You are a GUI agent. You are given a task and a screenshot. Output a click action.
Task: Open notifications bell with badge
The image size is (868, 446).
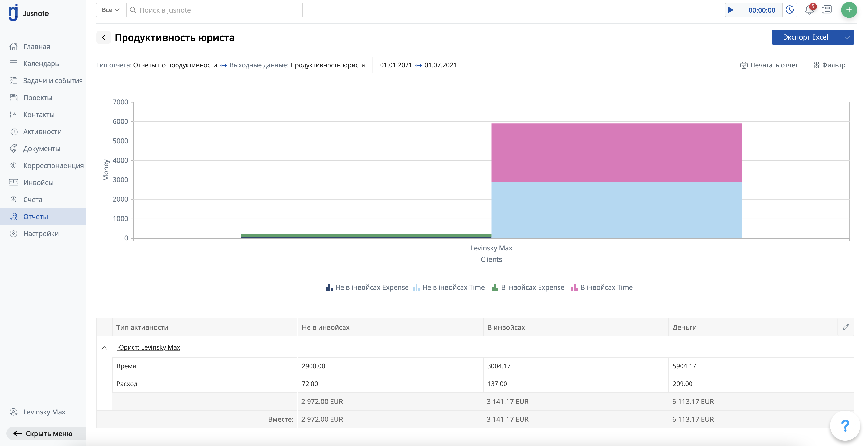(809, 10)
